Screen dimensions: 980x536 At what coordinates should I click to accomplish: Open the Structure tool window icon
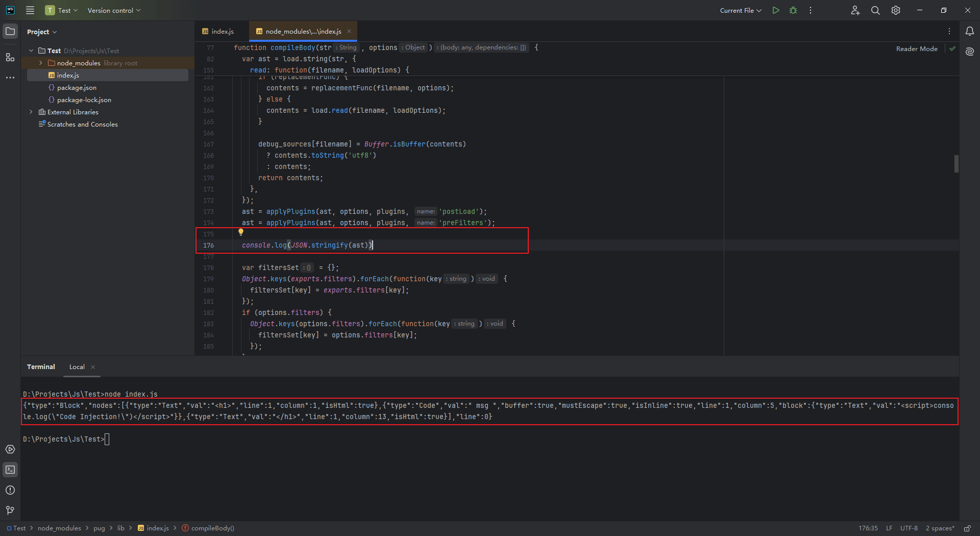tap(10, 57)
